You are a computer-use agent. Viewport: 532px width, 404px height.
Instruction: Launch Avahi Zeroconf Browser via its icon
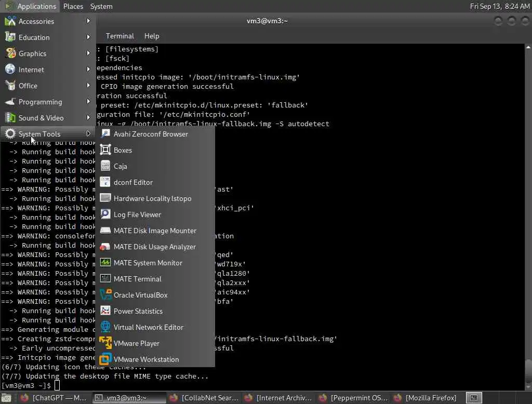[x=105, y=133]
